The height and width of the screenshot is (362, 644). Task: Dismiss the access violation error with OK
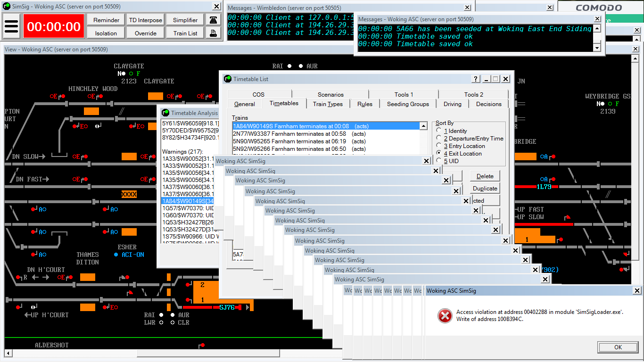(x=618, y=347)
